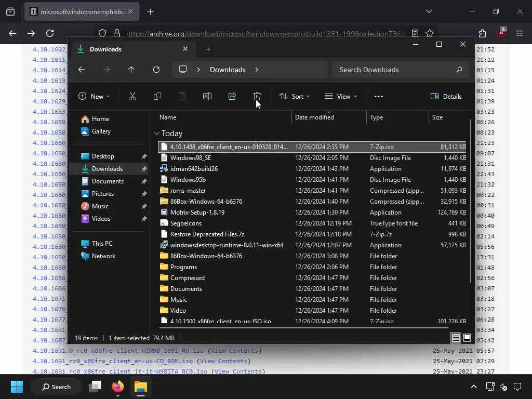Unpin Music from Quick access
Viewport: 532px width, 399px height.
click(144, 206)
